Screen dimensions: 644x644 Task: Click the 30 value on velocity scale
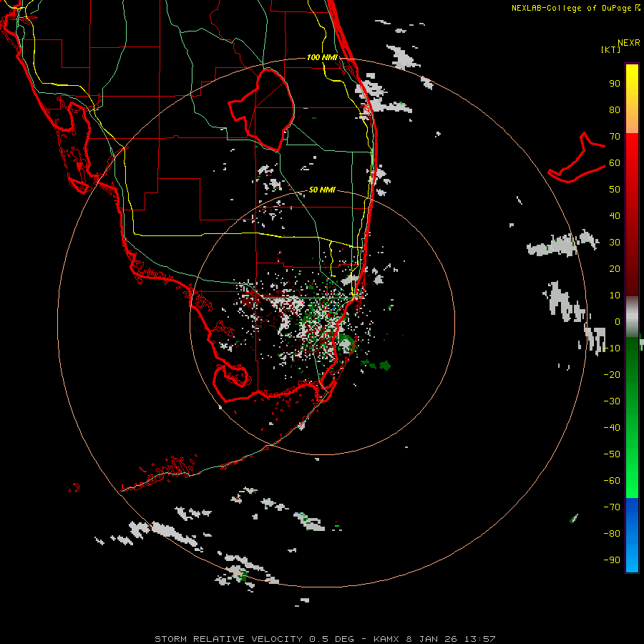[615, 243]
